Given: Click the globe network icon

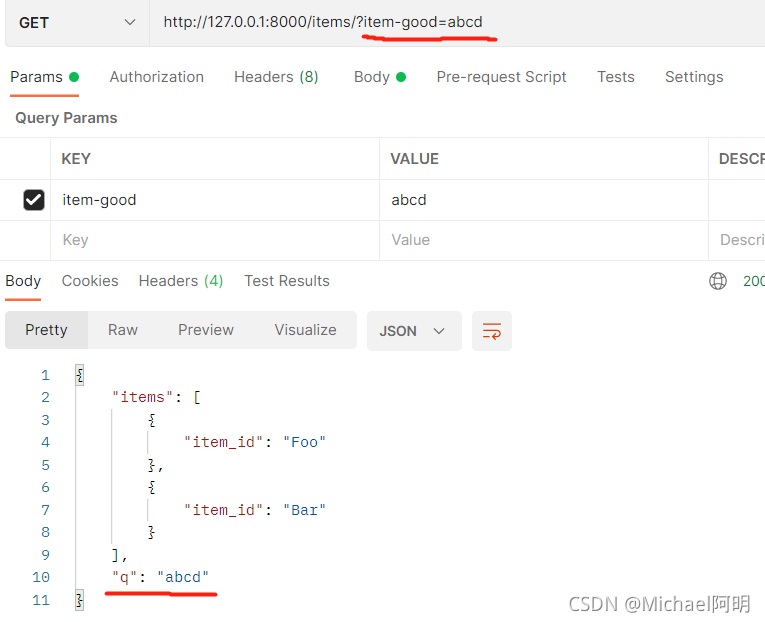Looking at the screenshot, I should pyautogui.click(x=718, y=281).
